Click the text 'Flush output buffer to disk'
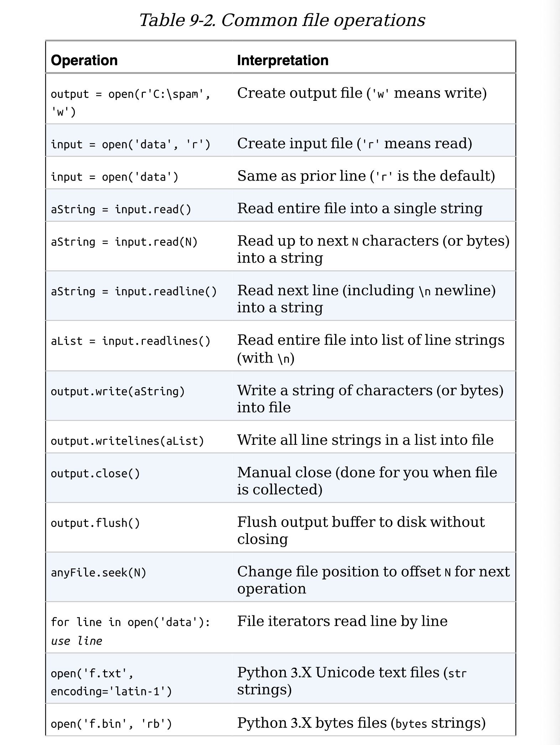The height and width of the screenshot is (745, 560). 332,522
